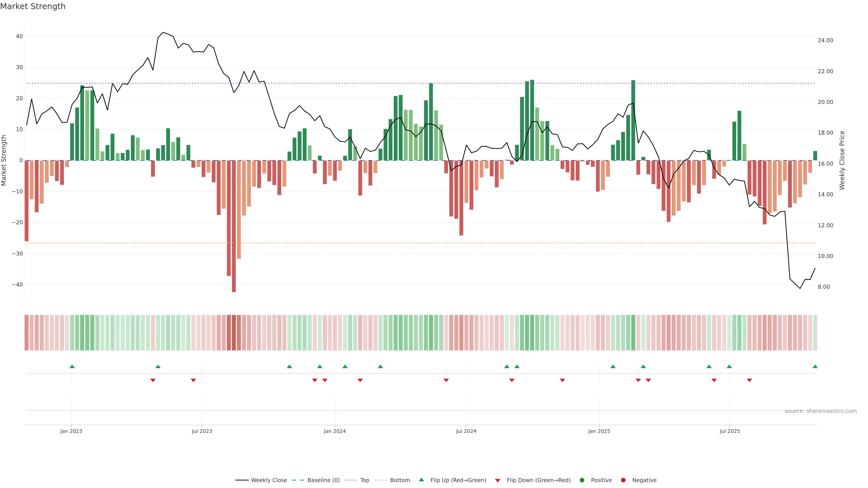Image resolution: width=868 pixels, height=488 pixels.
Task: Click the first green flip-up marker near Jan 2023
Action: point(72,366)
